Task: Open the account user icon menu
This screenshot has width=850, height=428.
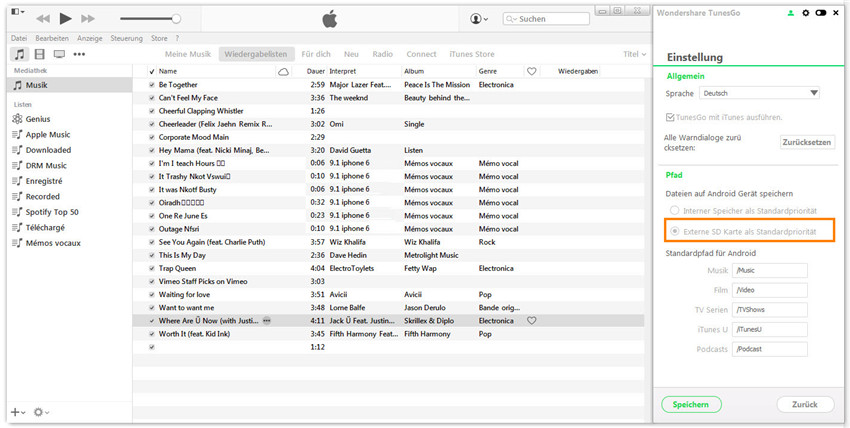Action: click(x=479, y=19)
